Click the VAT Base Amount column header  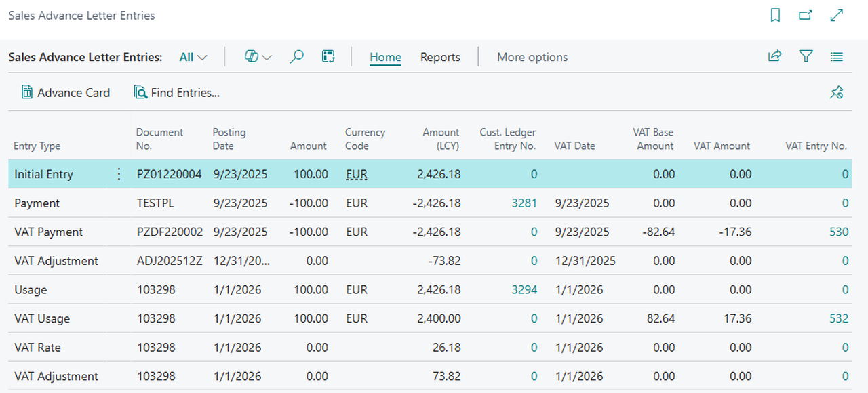pyautogui.click(x=653, y=139)
